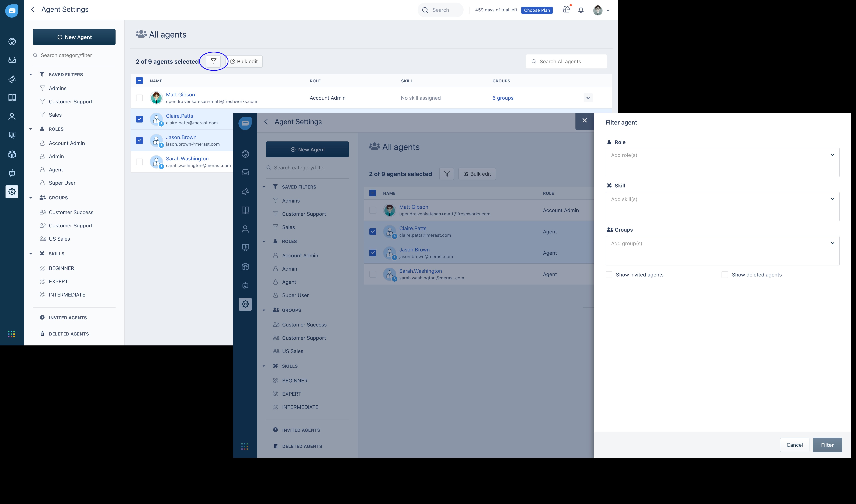Viewport: 856px width, 504px height.
Task: Close the Filter agent panel with the X
Action: tap(584, 120)
